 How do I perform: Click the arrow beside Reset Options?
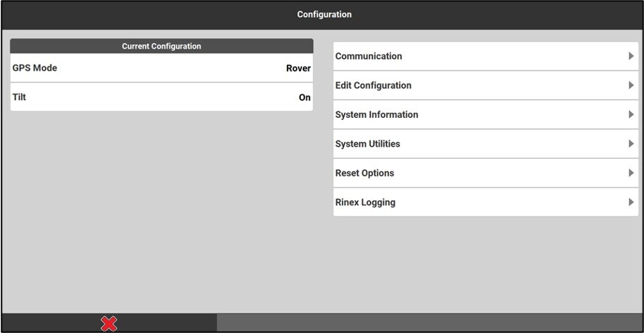[x=631, y=174]
